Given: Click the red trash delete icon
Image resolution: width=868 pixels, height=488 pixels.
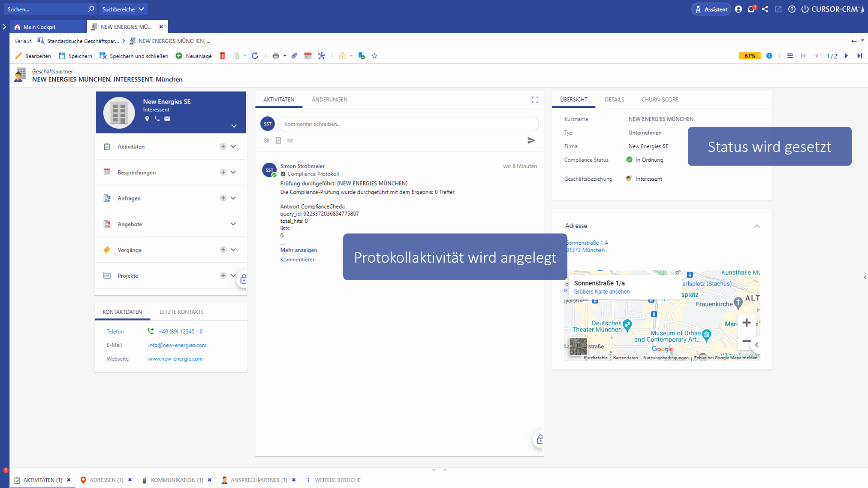Looking at the screenshot, I should [222, 56].
